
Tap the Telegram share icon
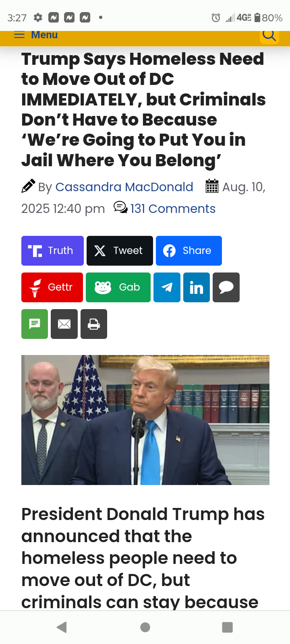pos(167,287)
